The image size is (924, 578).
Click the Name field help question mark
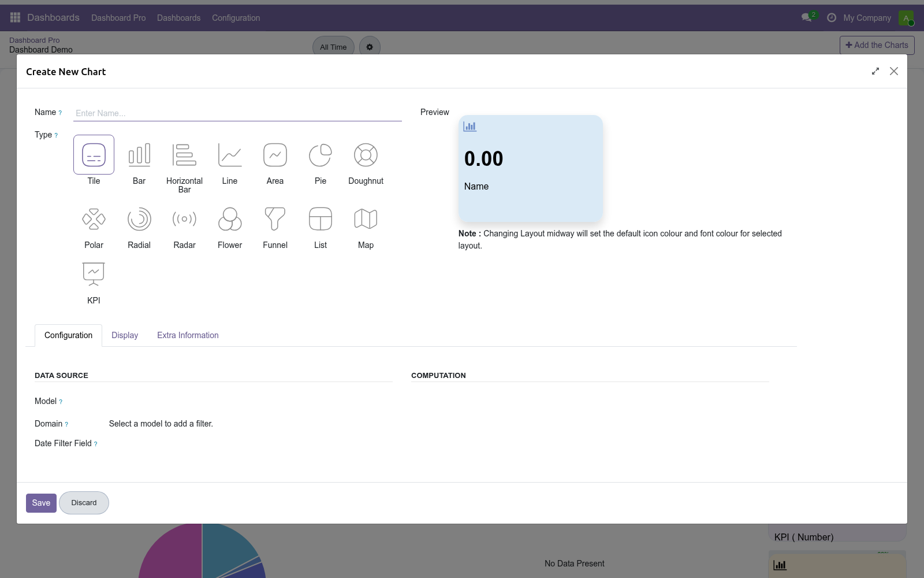tap(60, 113)
